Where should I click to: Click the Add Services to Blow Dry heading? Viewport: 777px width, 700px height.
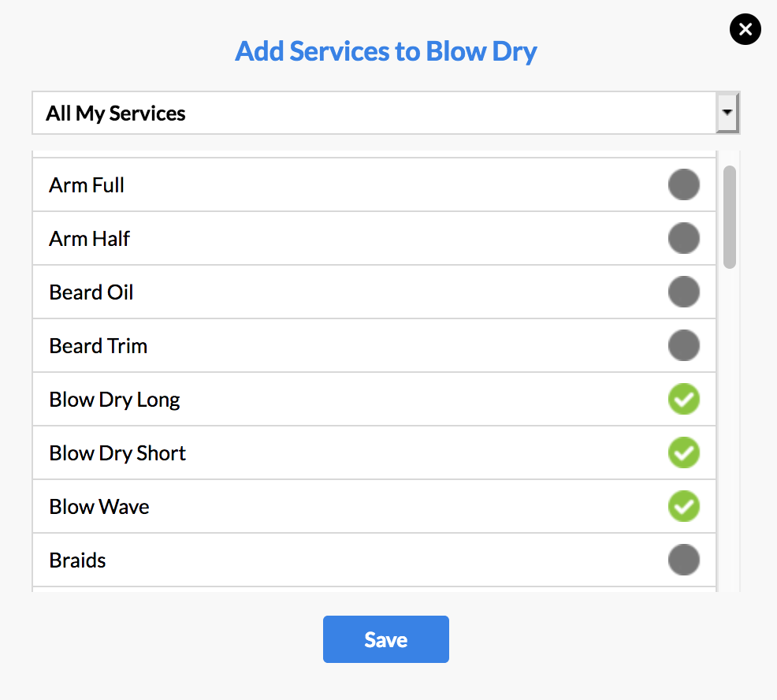(385, 50)
